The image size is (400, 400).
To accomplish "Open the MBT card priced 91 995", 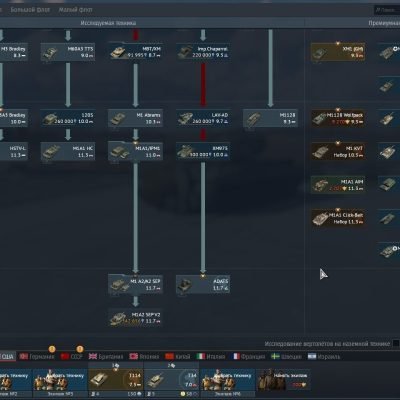I will (135, 52).
